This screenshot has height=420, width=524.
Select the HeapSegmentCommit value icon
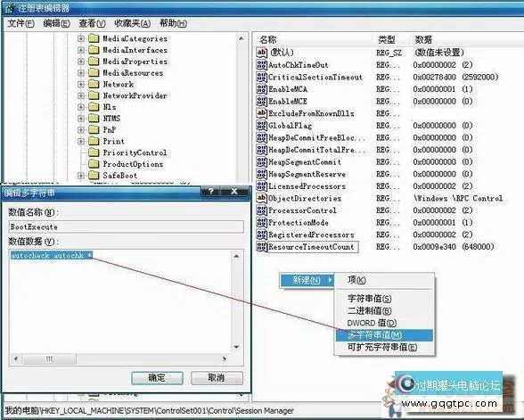click(x=262, y=162)
